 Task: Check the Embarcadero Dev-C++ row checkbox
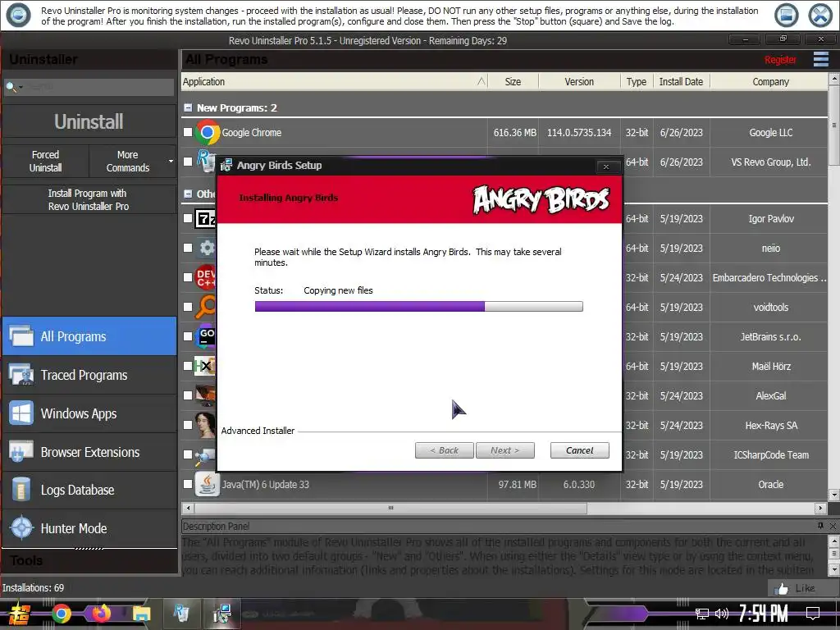pyautogui.click(x=188, y=277)
